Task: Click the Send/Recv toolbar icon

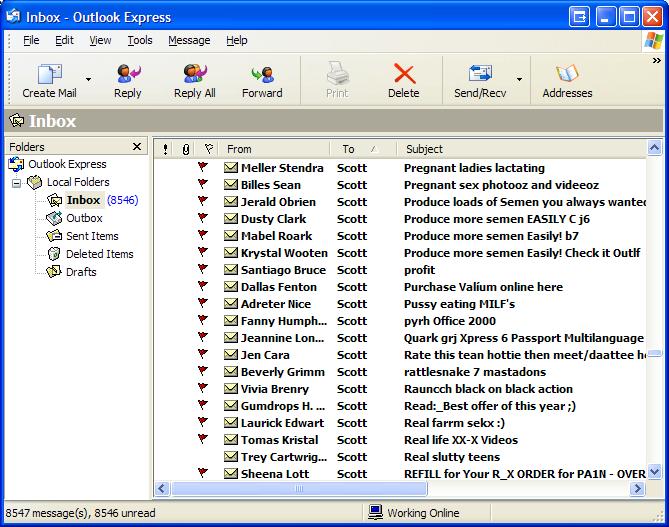Action: 480,73
